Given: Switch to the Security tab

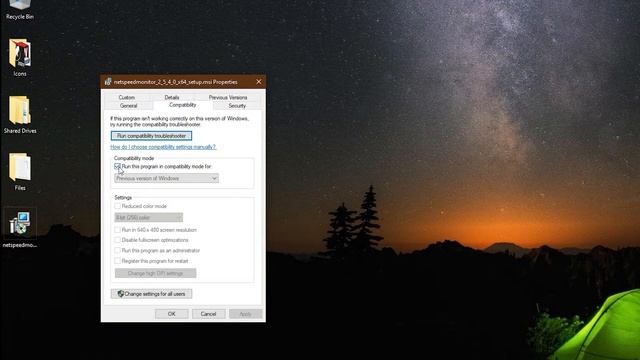Looking at the screenshot, I should 237,106.
